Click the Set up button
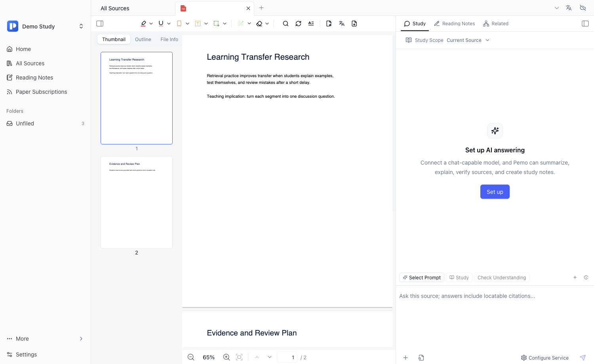The height and width of the screenshot is (364, 594). click(x=495, y=192)
